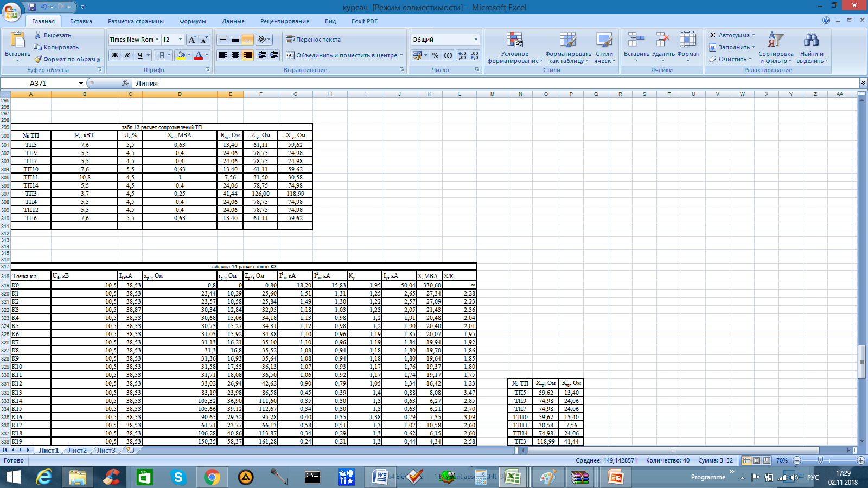Toggle italic formatting button

click(x=127, y=55)
